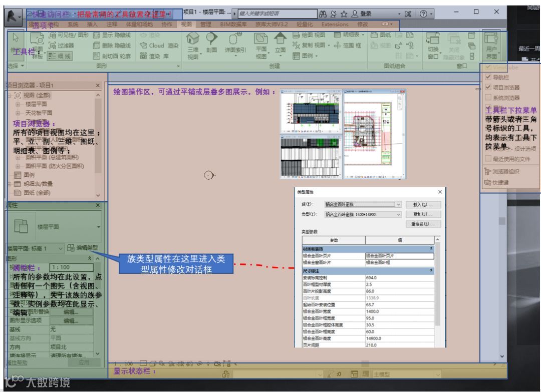Close the Properties panel

[x=98, y=205]
